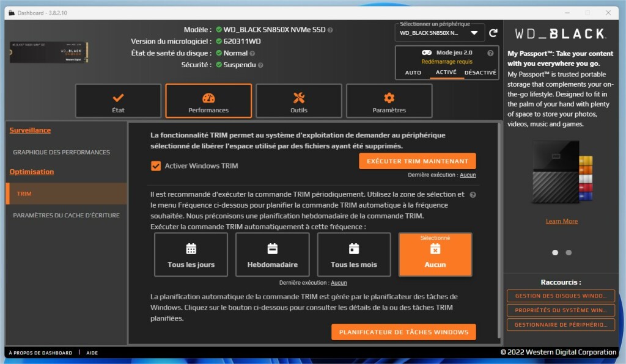Uncheck Activer Windows TRIM checkbox

point(156,166)
